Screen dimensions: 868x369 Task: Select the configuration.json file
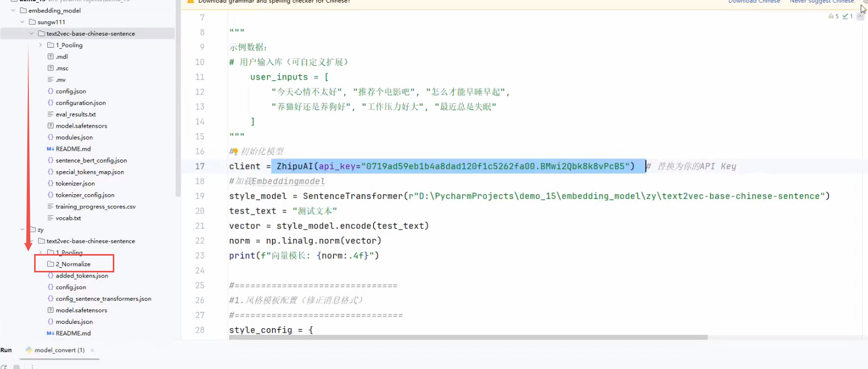(81, 103)
